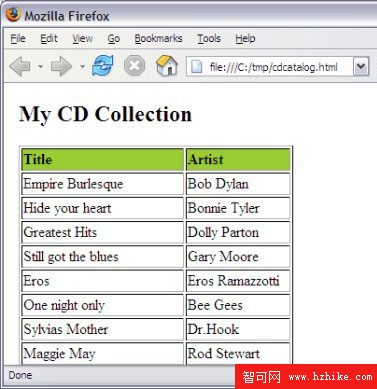Click the green Title column header
This screenshot has width=377, height=389.
pos(103,159)
